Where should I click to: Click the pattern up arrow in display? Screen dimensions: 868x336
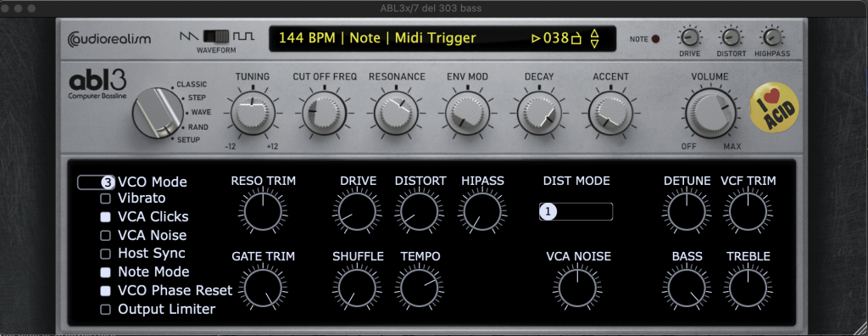[594, 33]
